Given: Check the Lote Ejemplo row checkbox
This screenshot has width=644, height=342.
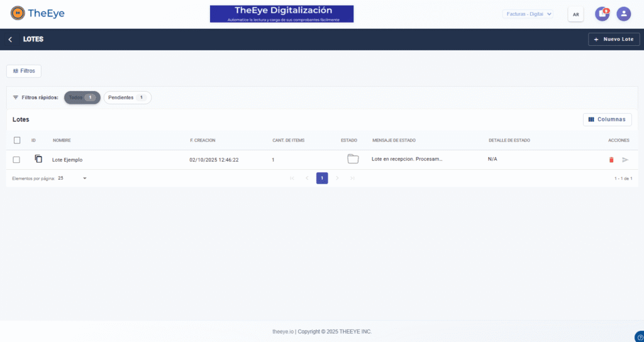Looking at the screenshot, I should (x=17, y=160).
